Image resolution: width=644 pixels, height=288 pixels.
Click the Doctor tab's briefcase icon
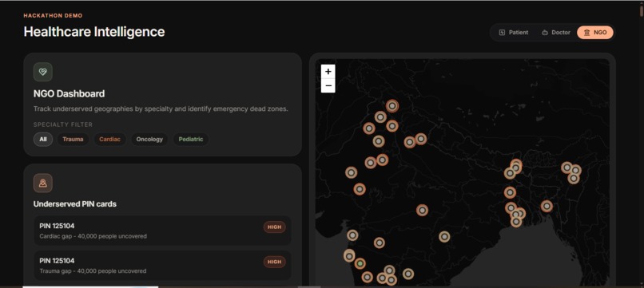[x=545, y=33]
